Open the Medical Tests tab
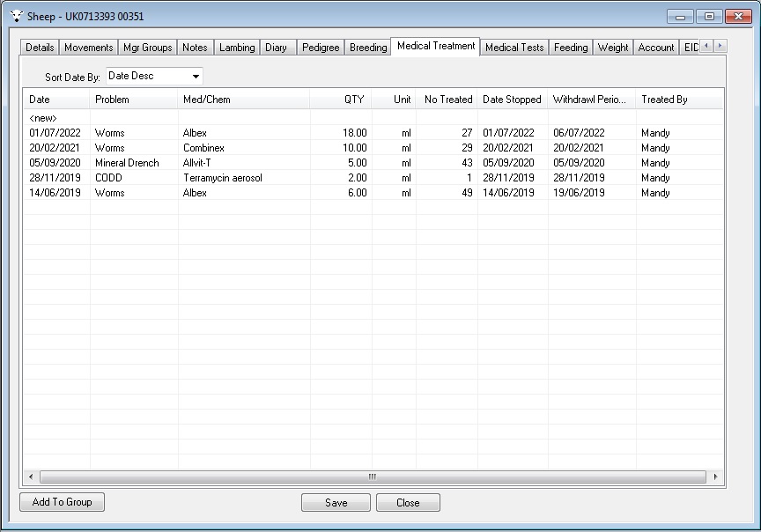761x532 pixels. (x=514, y=48)
